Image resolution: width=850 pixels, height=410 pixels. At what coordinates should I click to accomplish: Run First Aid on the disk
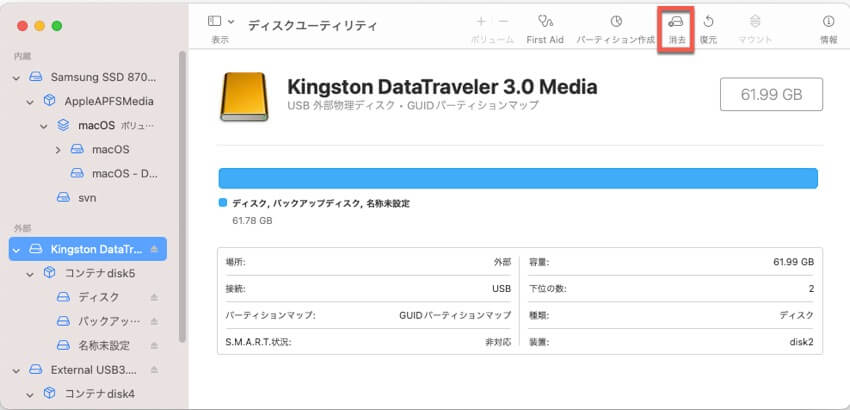545,22
